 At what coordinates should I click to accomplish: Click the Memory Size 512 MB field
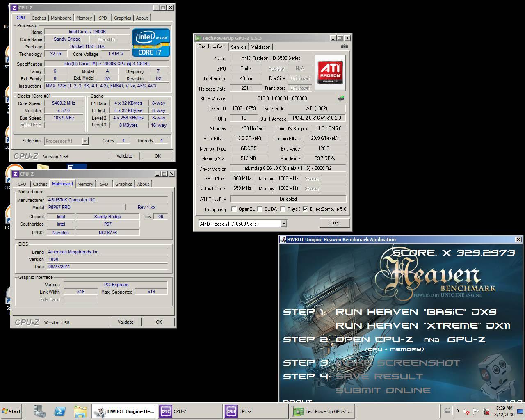coord(249,158)
